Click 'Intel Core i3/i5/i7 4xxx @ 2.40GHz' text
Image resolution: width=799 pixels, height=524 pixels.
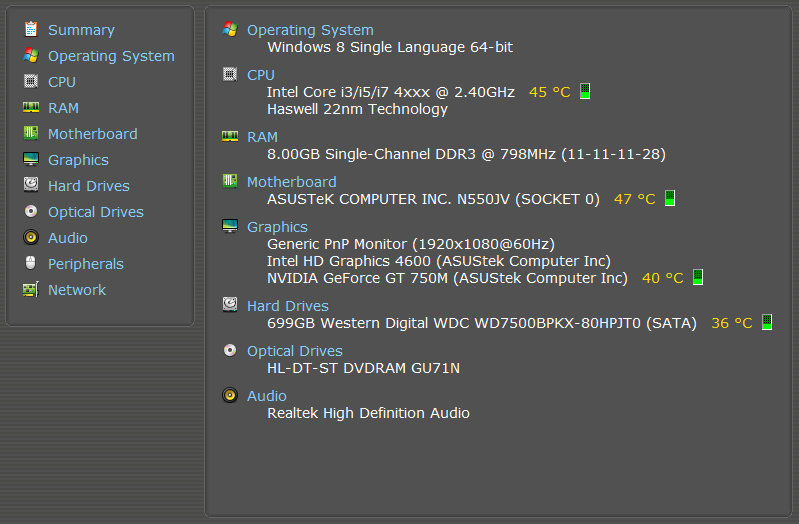(x=391, y=92)
